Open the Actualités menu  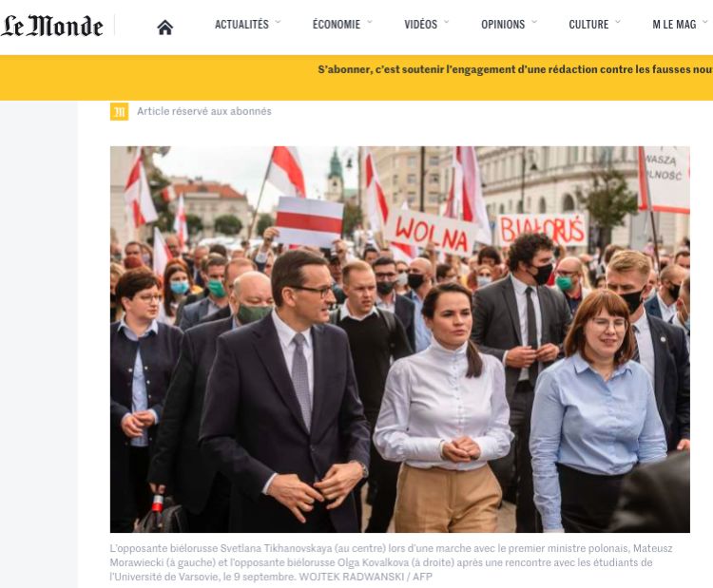pyautogui.click(x=241, y=25)
